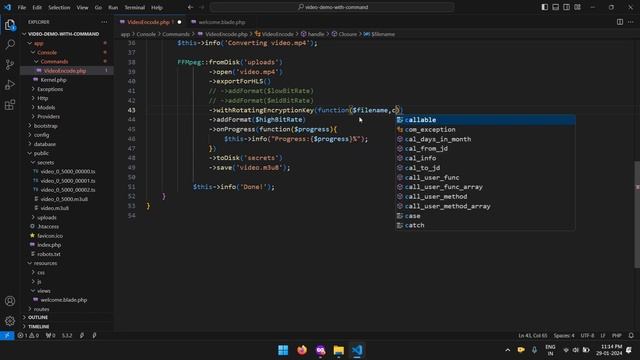Expand the bootstrap folder

click(x=45, y=126)
